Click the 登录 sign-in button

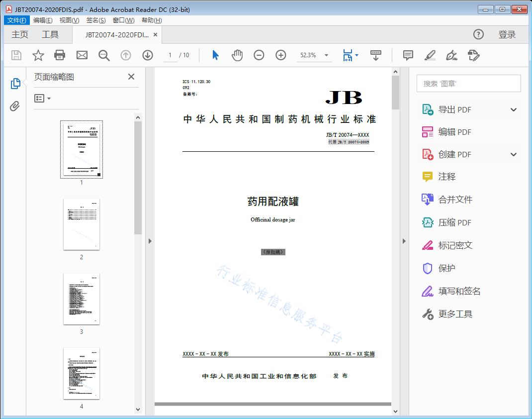pyautogui.click(x=507, y=34)
